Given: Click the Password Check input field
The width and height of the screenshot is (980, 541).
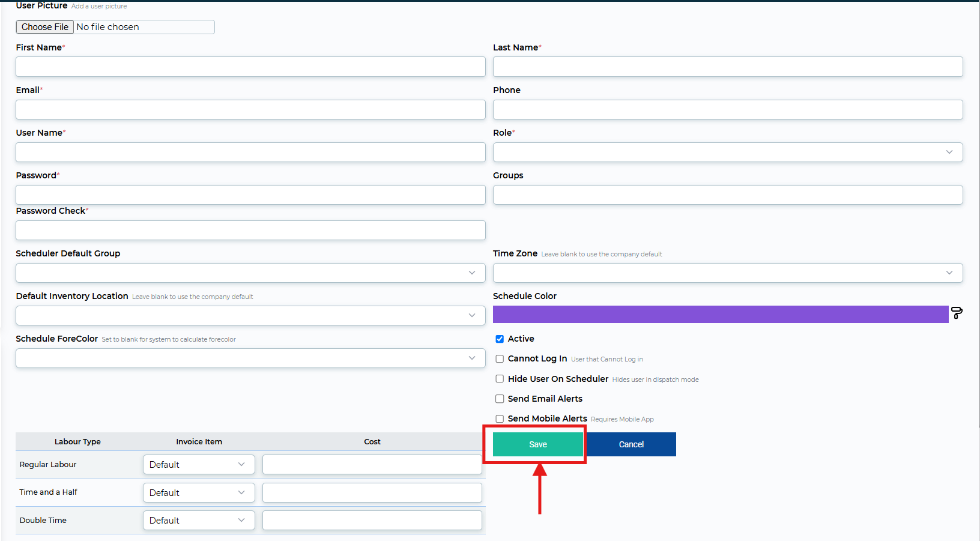Looking at the screenshot, I should coord(250,230).
